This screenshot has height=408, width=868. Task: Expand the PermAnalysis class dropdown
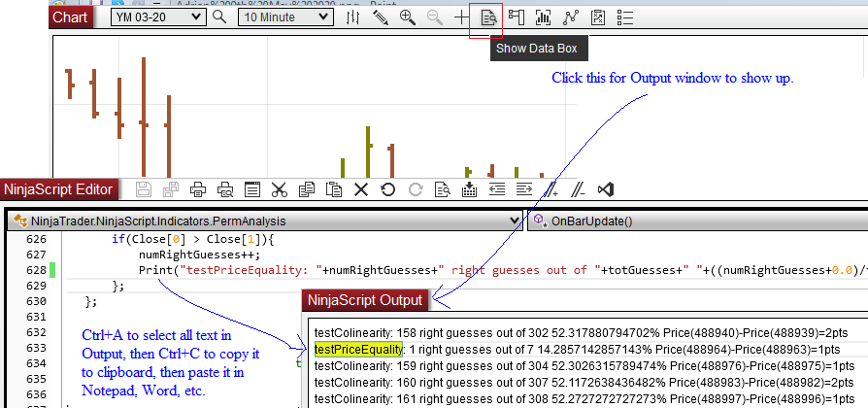coord(266,221)
